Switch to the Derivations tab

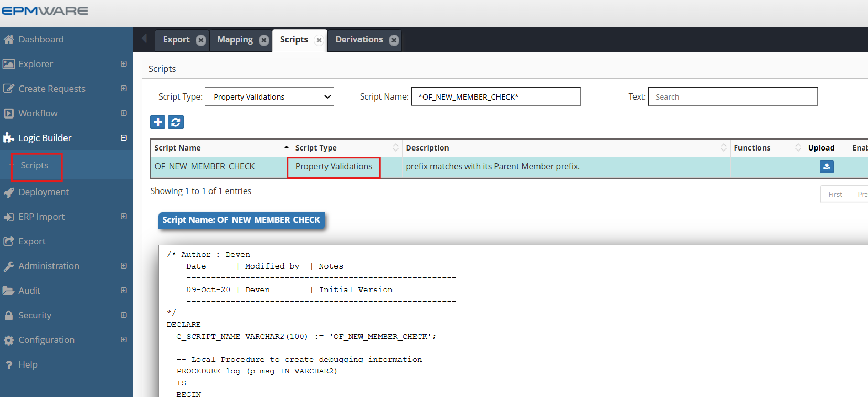coord(359,40)
